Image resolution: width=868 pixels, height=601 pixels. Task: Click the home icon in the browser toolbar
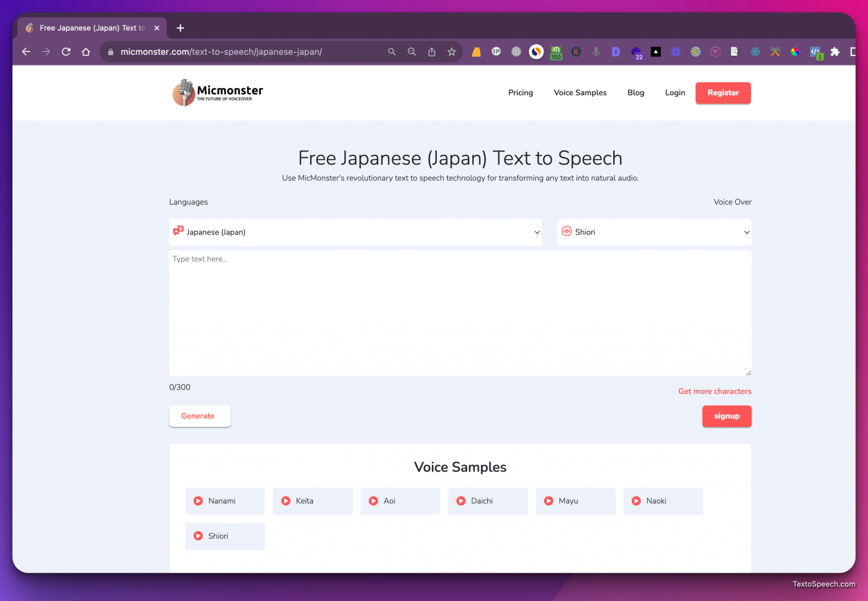click(x=86, y=51)
